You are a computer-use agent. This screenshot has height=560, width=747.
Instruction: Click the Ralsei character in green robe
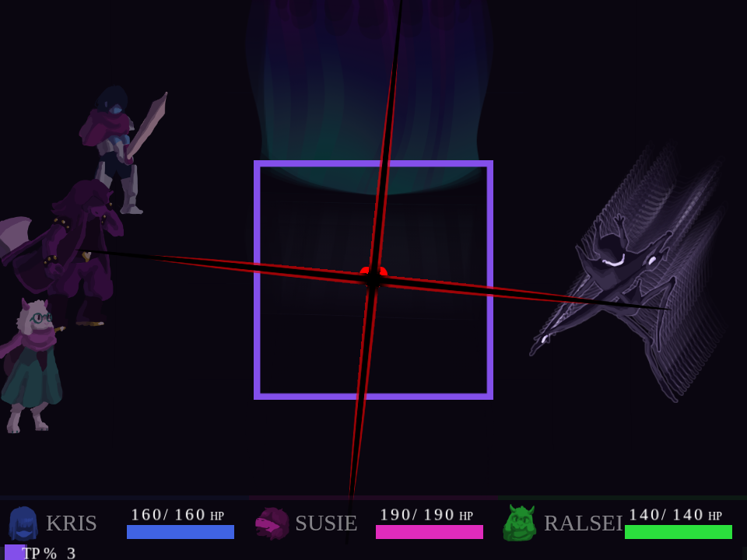(x=31, y=366)
